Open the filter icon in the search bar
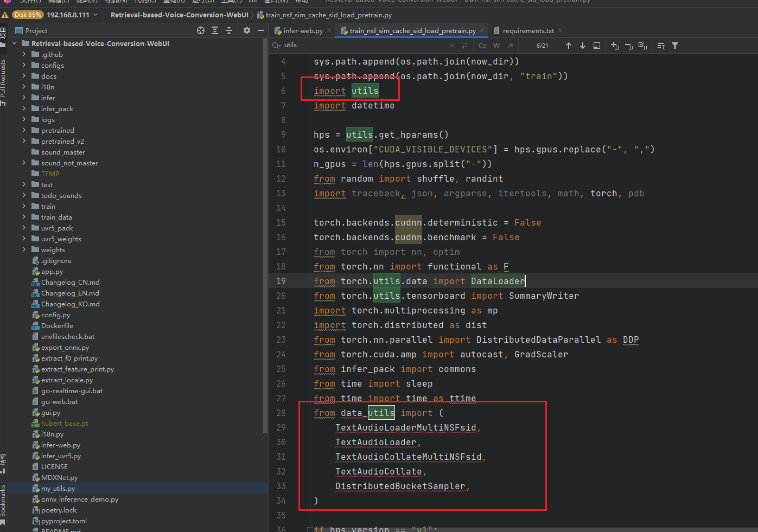Viewport: 758px width, 532px height. tap(675, 46)
